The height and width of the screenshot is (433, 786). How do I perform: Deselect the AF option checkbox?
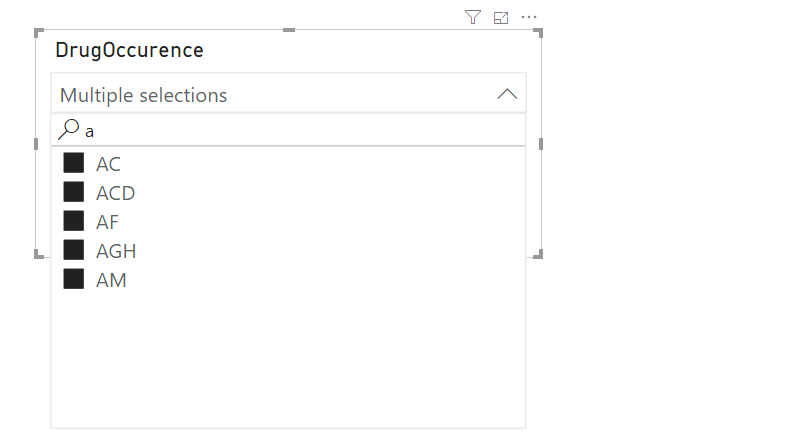(73, 221)
